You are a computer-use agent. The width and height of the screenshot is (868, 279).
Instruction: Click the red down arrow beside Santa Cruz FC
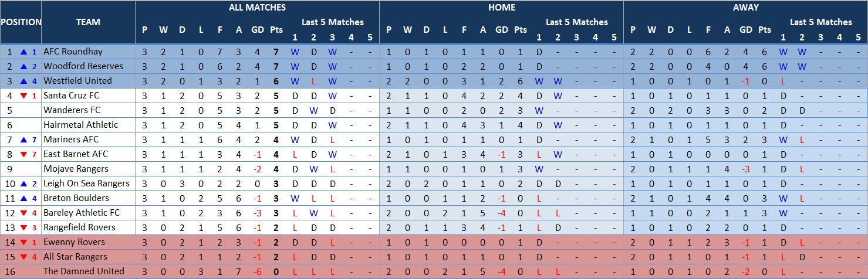tap(24, 96)
